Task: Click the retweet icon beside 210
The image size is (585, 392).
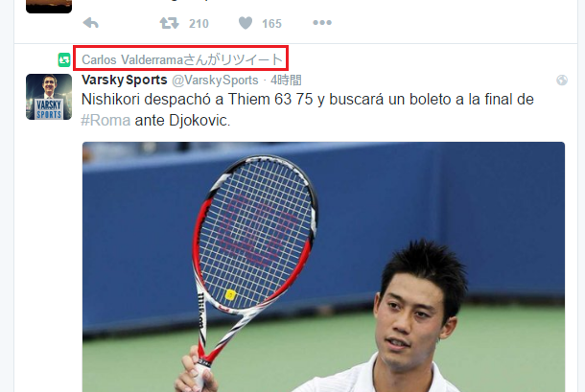Action: point(169,23)
